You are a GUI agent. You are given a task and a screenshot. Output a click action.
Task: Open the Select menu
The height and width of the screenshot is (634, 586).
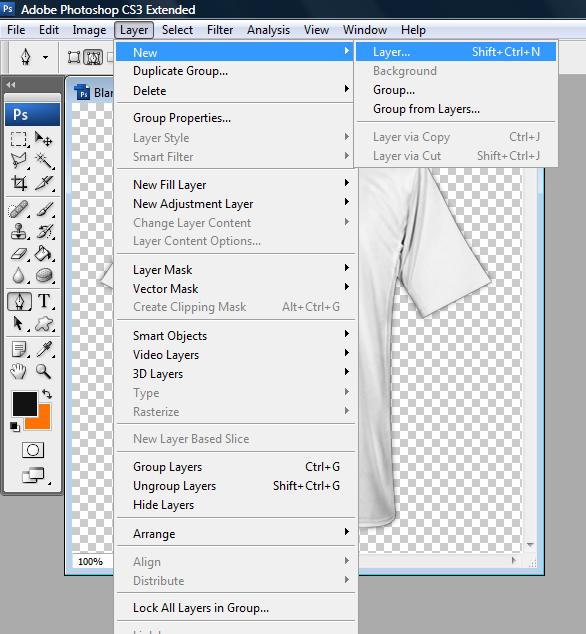pos(177,30)
